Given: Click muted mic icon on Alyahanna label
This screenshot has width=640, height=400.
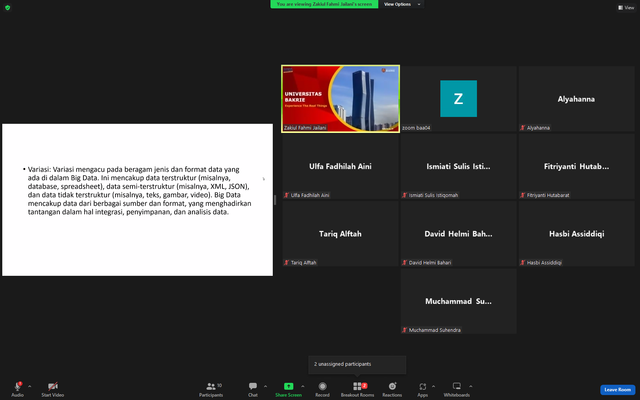Looking at the screenshot, I should pos(522,128).
